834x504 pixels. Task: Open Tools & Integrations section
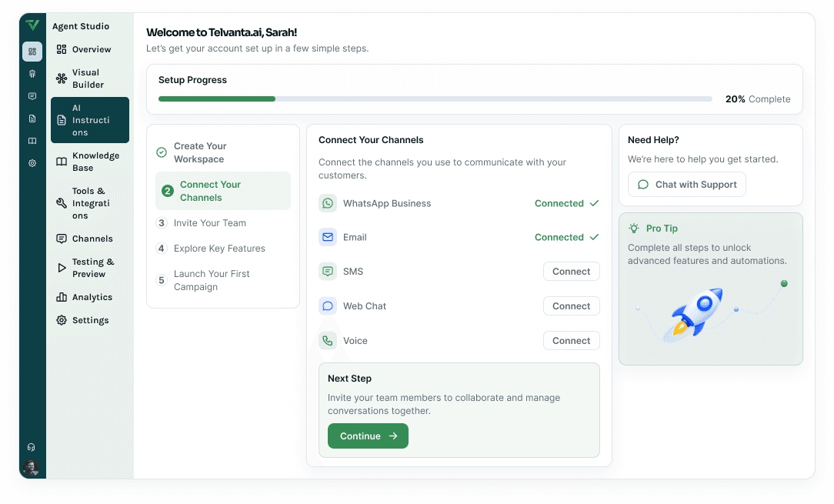[90, 203]
